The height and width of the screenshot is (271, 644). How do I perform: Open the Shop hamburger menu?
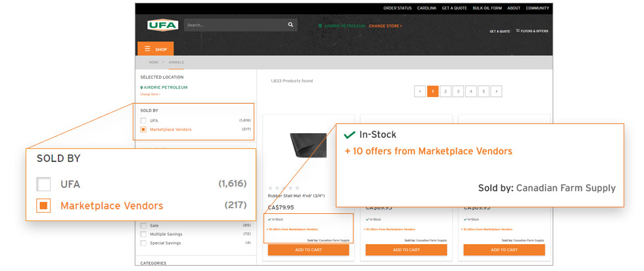click(155, 49)
